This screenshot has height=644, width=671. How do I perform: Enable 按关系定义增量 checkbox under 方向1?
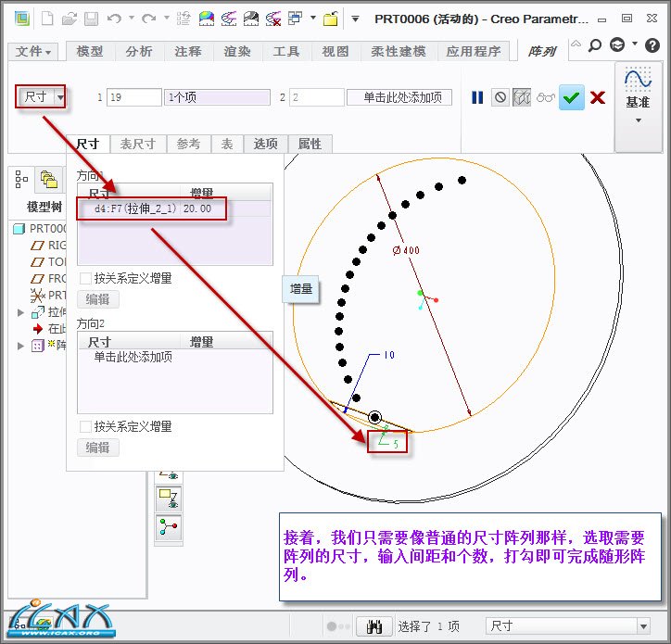(86, 278)
